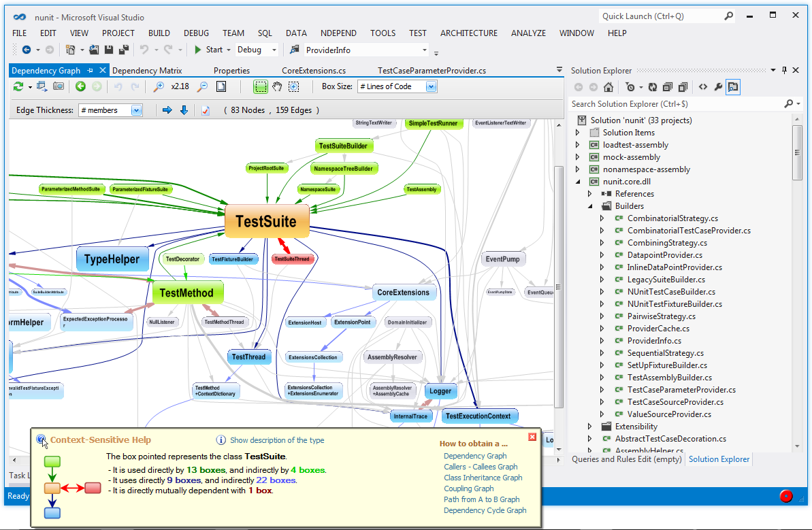
Task: Select the hand pan tool
Action: point(277,86)
